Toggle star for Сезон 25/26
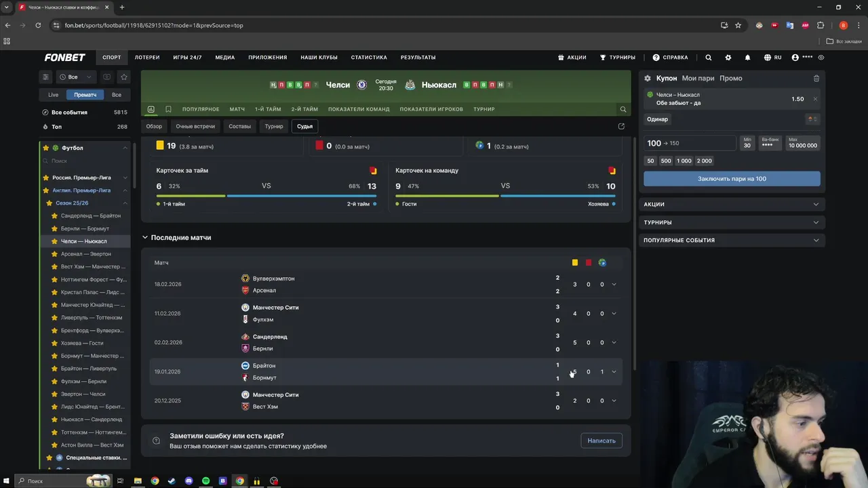Viewport: 868px width, 488px height. tap(50, 203)
